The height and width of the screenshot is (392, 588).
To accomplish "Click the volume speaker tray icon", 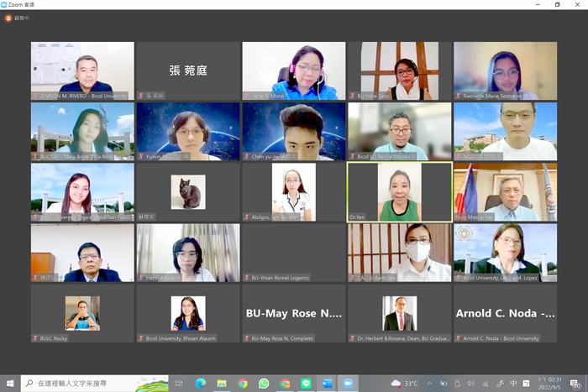I will point(471,384).
